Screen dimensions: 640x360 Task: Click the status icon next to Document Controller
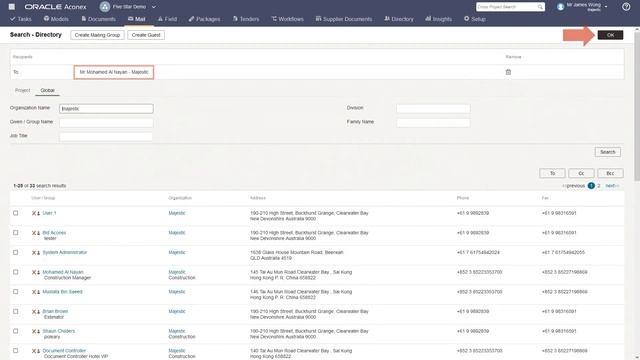(x=36, y=351)
